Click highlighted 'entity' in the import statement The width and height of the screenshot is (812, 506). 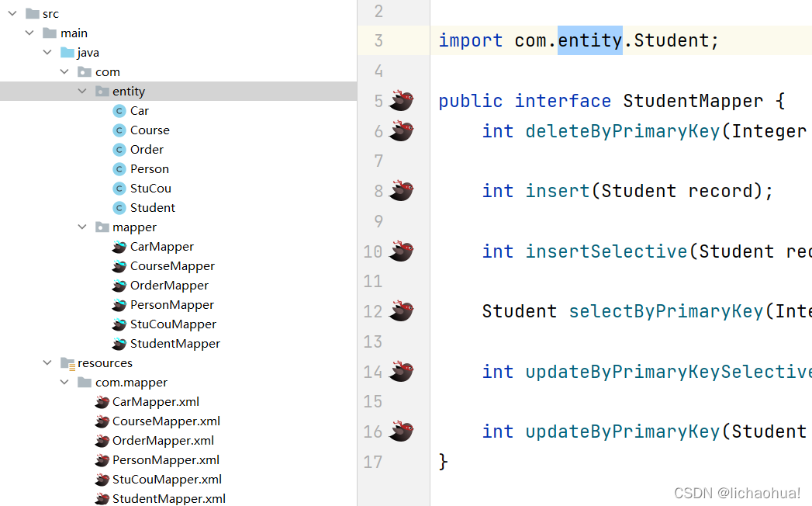tap(590, 40)
